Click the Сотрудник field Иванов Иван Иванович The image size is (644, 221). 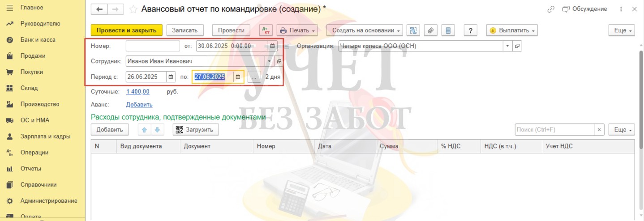(x=195, y=61)
